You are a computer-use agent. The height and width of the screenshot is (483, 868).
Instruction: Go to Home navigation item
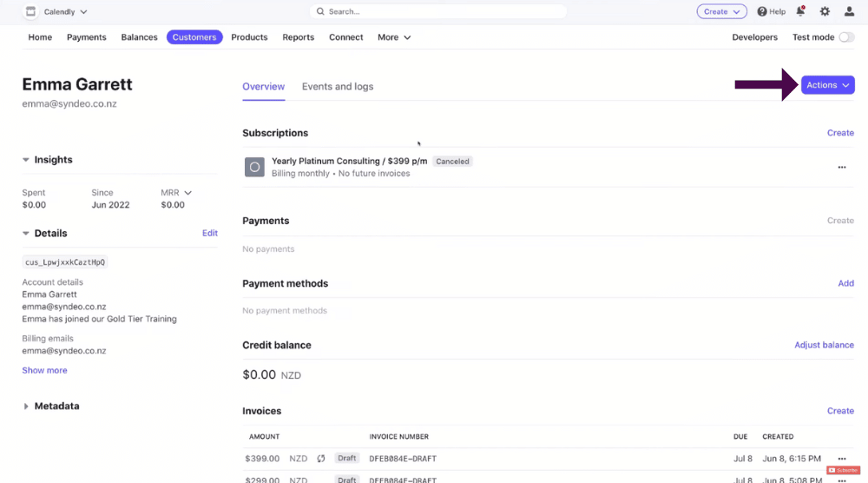[40, 37]
